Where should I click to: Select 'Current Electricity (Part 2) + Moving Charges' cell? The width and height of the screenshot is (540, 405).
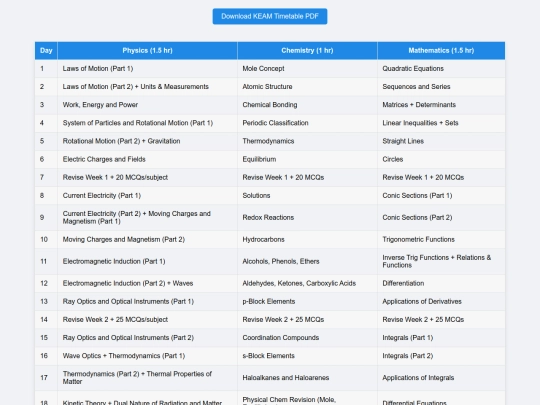(x=147, y=218)
